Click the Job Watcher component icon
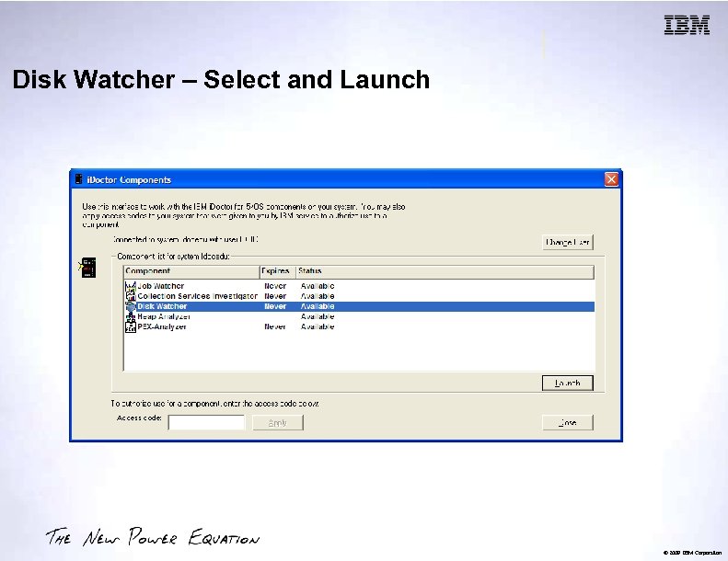The image size is (728, 561). coord(131,286)
